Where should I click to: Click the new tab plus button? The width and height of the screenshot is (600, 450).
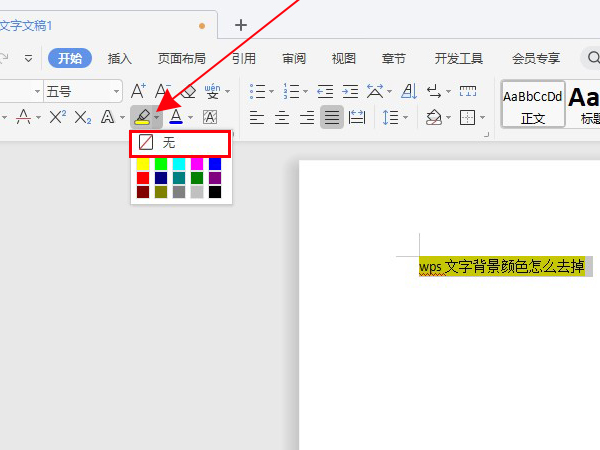pos(240,24)
